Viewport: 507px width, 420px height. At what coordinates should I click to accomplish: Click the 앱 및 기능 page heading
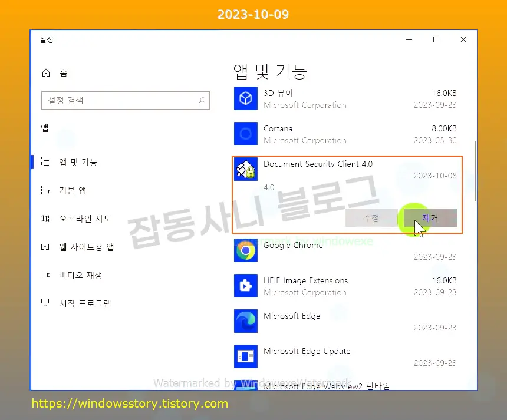click(x=270, y=71)
